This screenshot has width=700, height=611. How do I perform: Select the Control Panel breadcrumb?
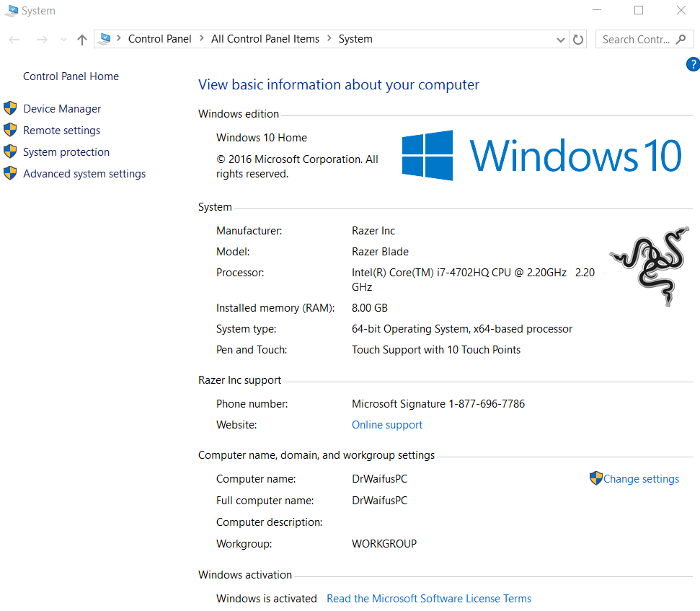click(x=159, y=39)
